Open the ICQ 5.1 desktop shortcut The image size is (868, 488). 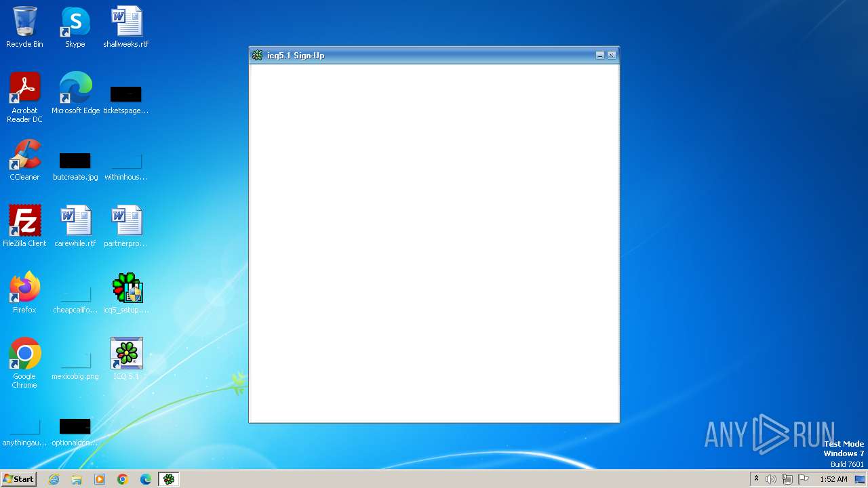coord(126,359)
